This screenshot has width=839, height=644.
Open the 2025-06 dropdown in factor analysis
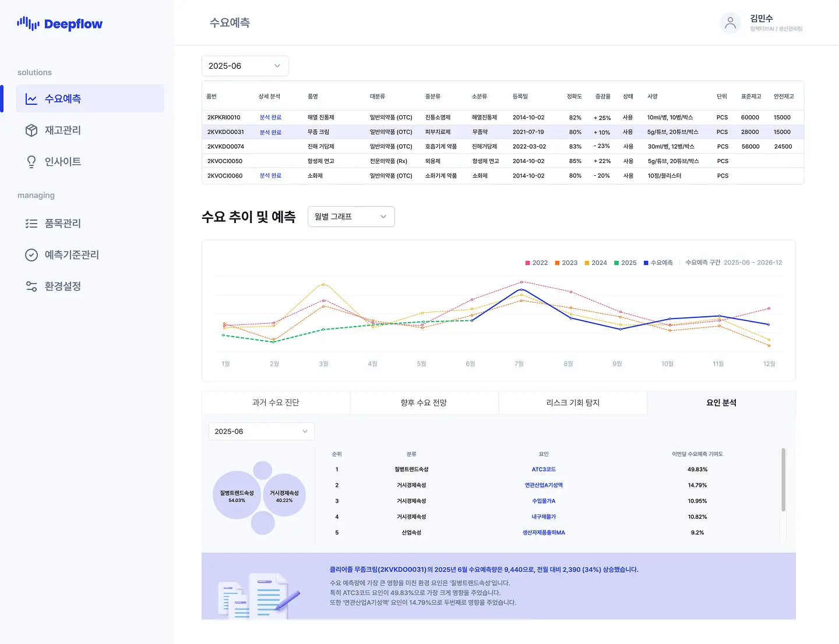click(x=261, y=431)
